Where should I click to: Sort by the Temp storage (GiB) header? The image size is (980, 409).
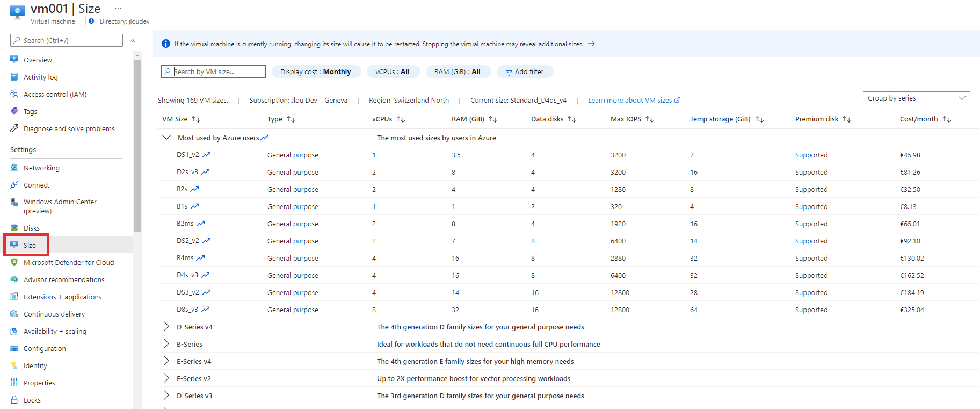point(727,119)
